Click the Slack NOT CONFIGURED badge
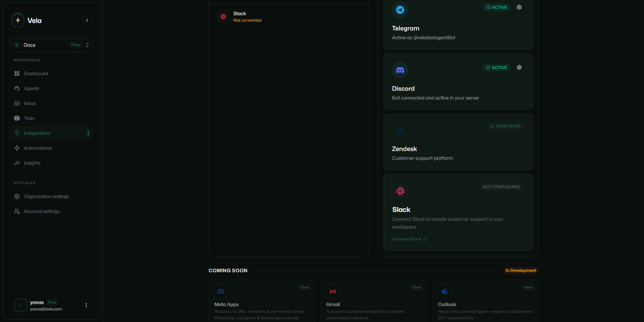This screenshot has height=322, width=644. [x=501, y=187]
